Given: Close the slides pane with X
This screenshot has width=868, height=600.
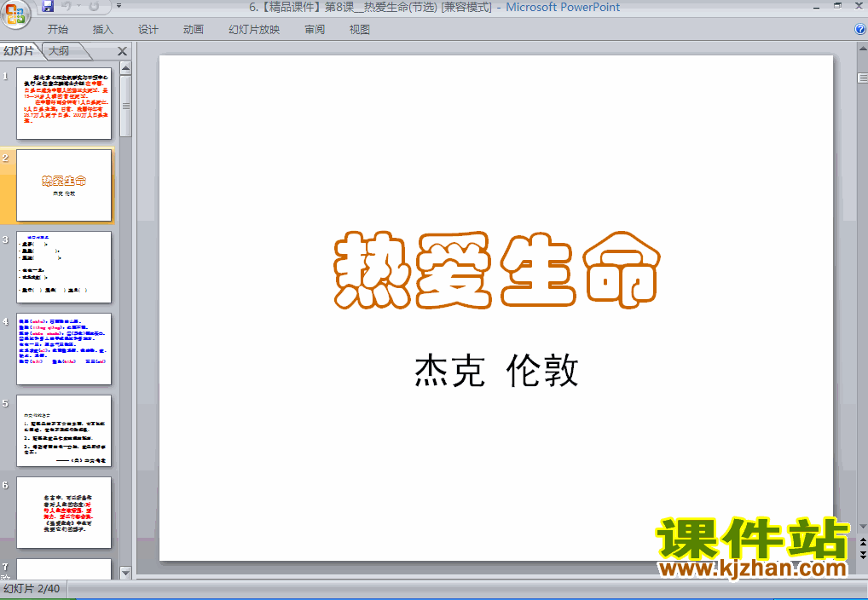Looking at the screenshot, I should tap(122, 51).
